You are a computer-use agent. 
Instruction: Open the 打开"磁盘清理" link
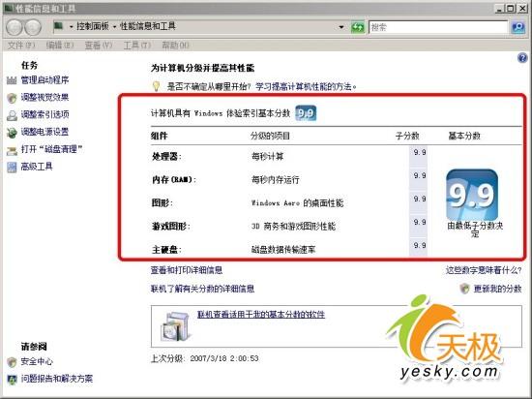click(x=52, y=149)
